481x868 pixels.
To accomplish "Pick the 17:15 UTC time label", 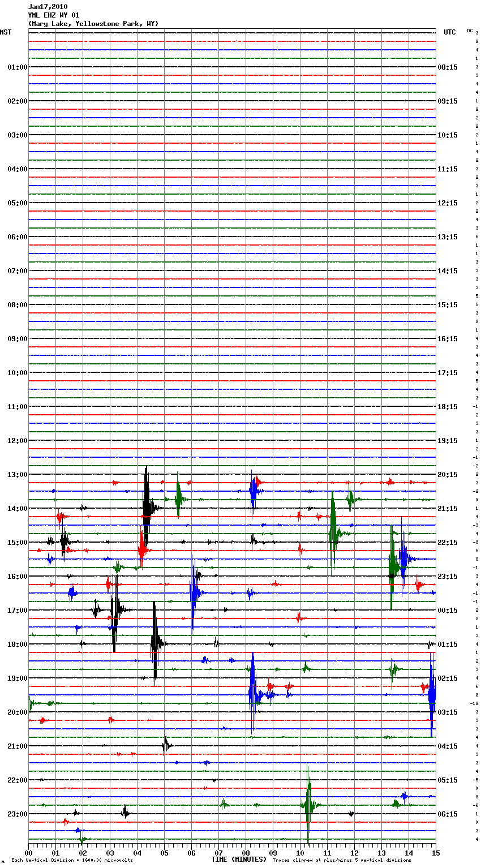I will coord(448,373).
